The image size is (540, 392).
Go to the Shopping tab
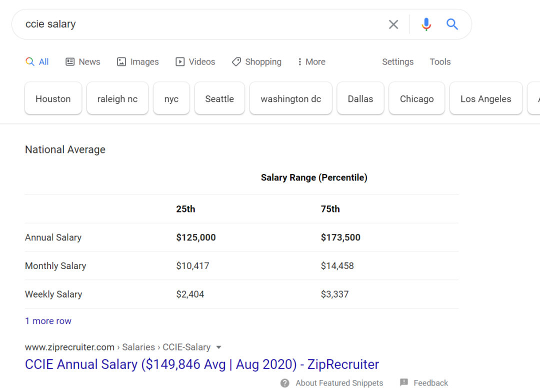[x=256, y=62]
